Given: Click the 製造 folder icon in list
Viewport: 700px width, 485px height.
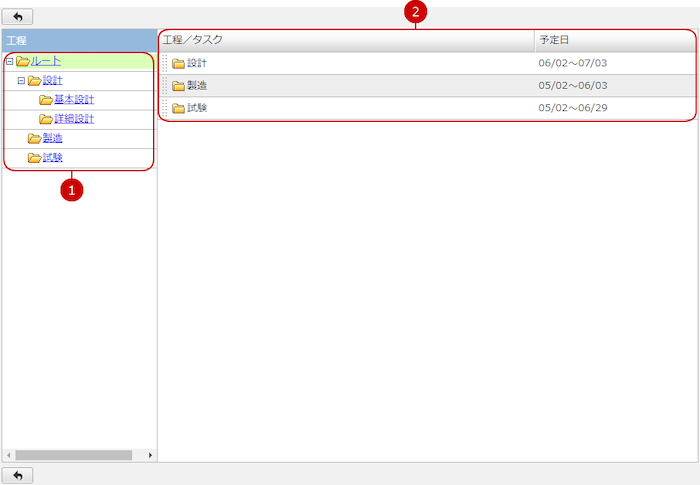Looking at the screenshot, I should pos(179,86).
